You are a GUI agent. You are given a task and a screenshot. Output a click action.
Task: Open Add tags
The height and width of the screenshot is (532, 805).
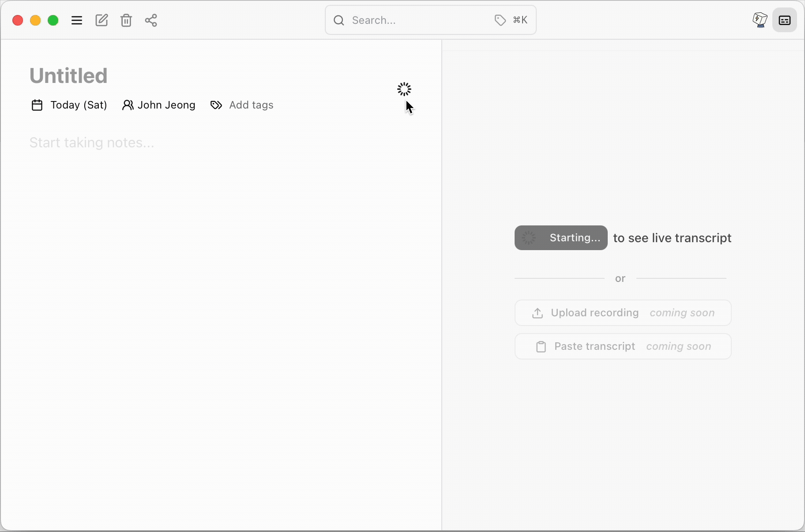pos(250,105)
